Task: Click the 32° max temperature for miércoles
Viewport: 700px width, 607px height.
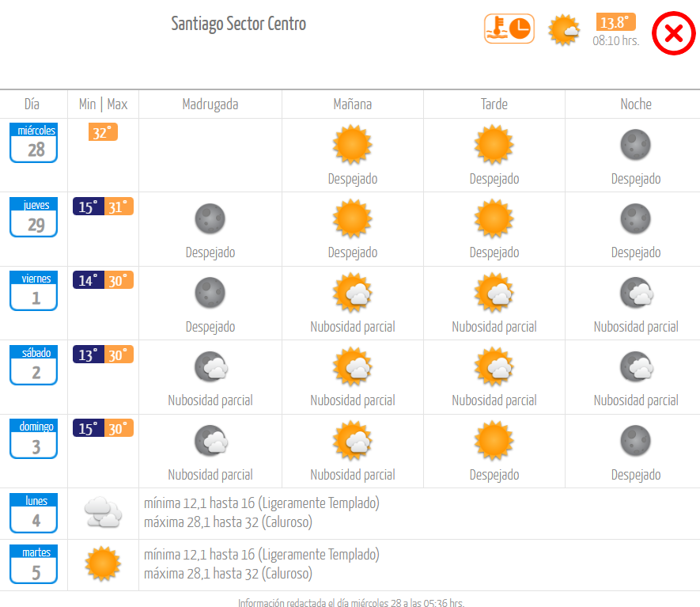Action: [x=103, y=132]
